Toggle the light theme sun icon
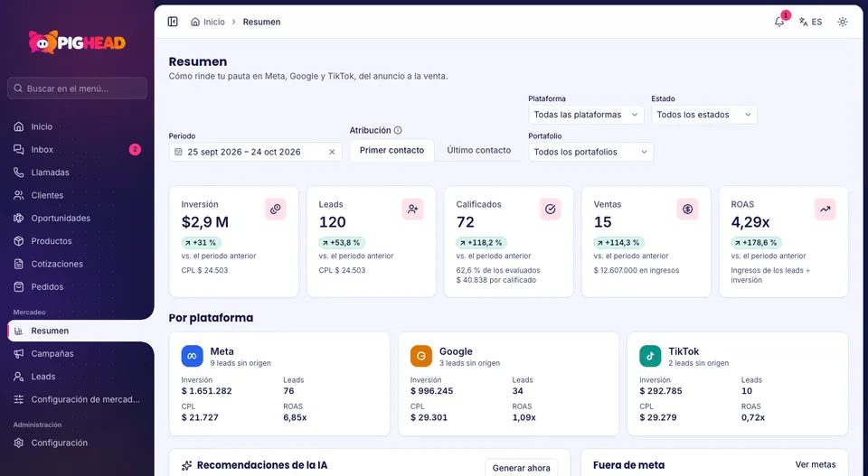Image resolution: width=868 pixels, height=476 pixels. point(843,22)
